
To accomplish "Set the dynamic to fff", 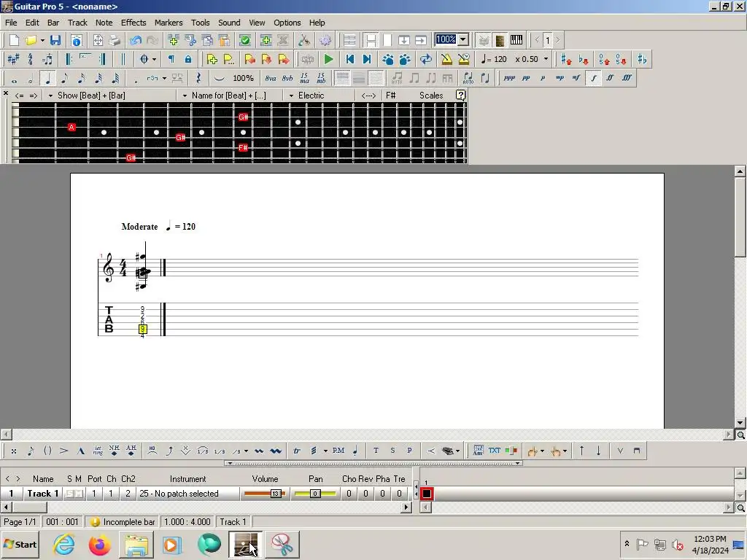I will pos(627,78).
